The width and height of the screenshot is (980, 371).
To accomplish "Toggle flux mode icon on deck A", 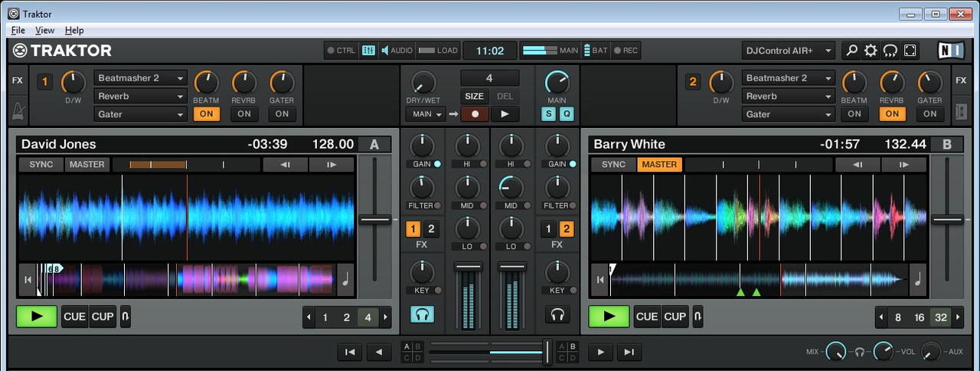I will click(125, 317).
